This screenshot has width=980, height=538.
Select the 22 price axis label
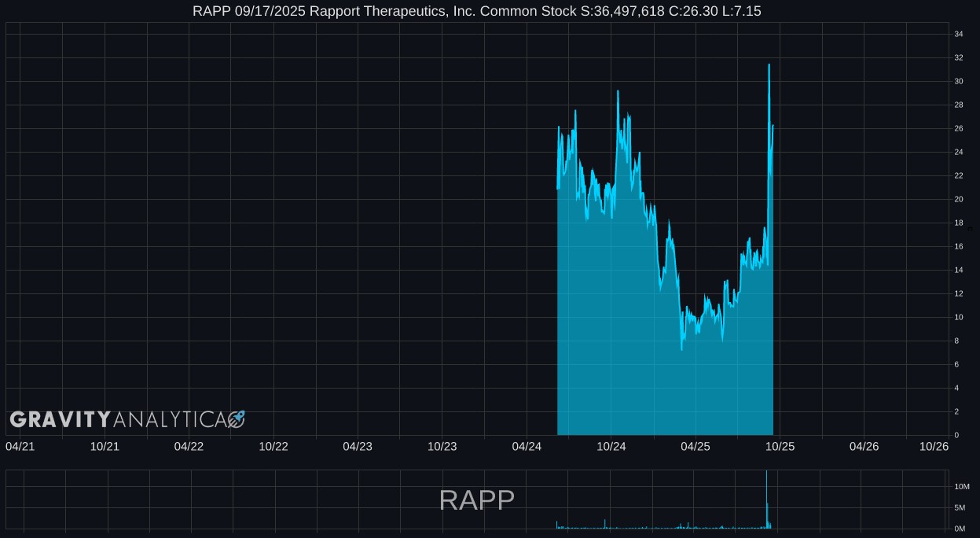click(x=959, y=175)
